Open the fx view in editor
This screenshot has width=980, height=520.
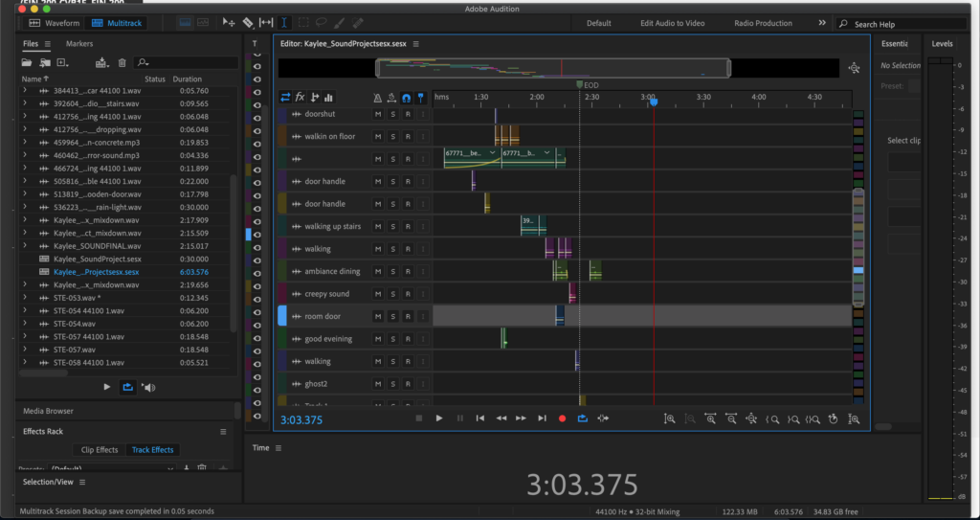[300, 97]
